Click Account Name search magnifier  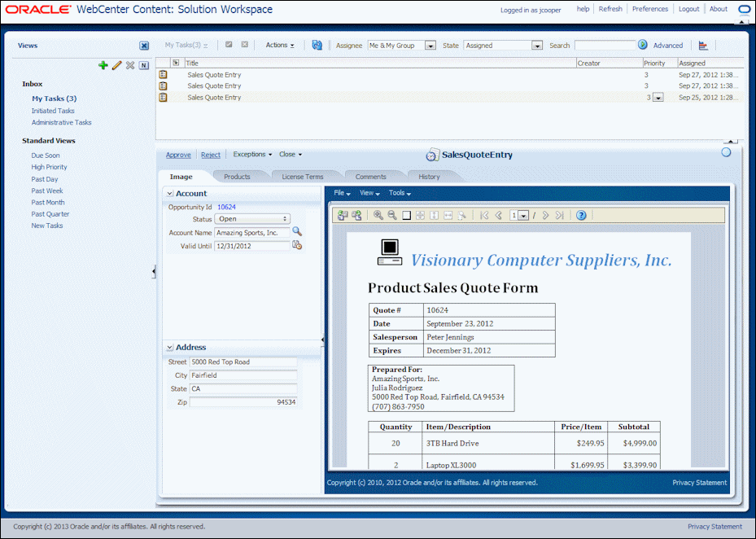pyautogui.click(x=297, y=231)
